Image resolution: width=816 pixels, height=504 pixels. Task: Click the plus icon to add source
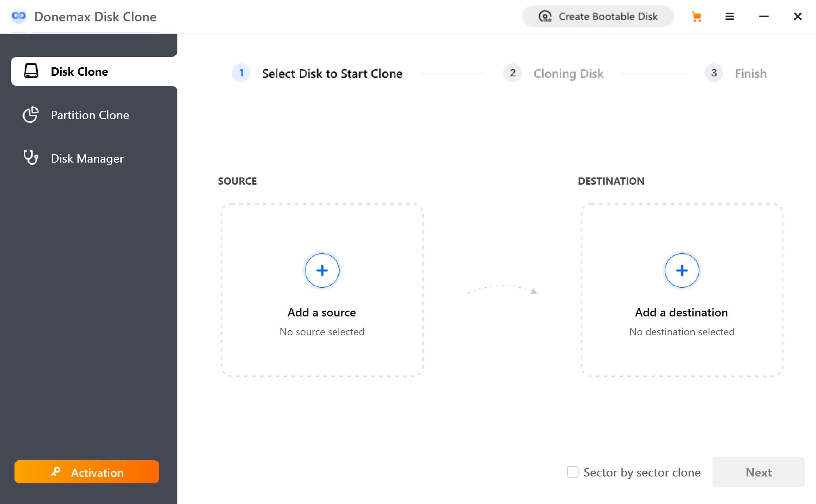(322, 270)
